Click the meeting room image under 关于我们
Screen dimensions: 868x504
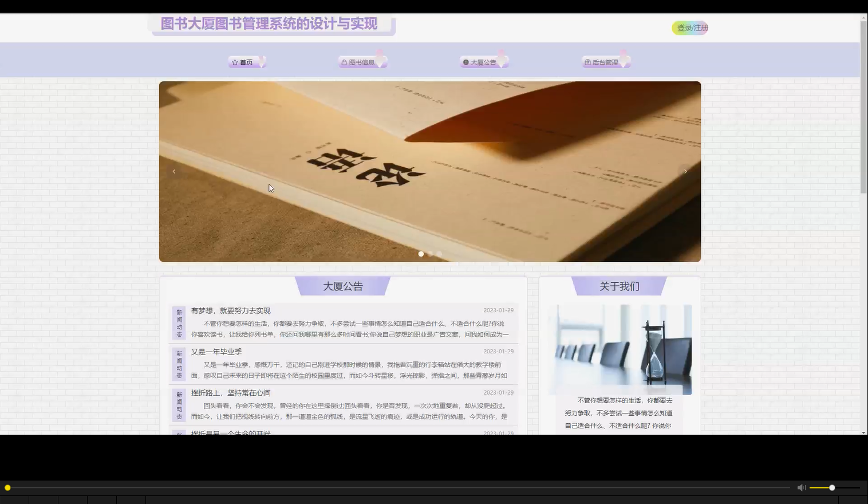(x=620, y=349)
